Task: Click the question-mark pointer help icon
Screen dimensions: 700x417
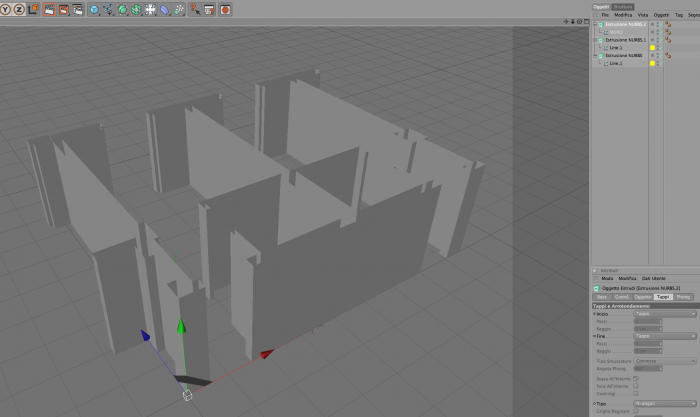Action: tap(195, 9)
